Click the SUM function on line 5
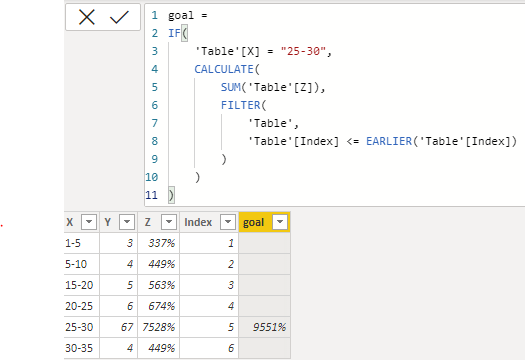This screenshot has width=525, height=360. 230,87
